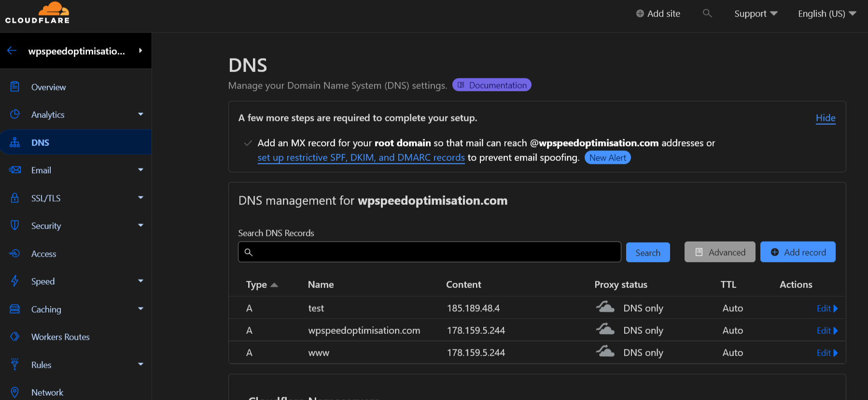Click the Email envelope icon

(x=15, y=170)
